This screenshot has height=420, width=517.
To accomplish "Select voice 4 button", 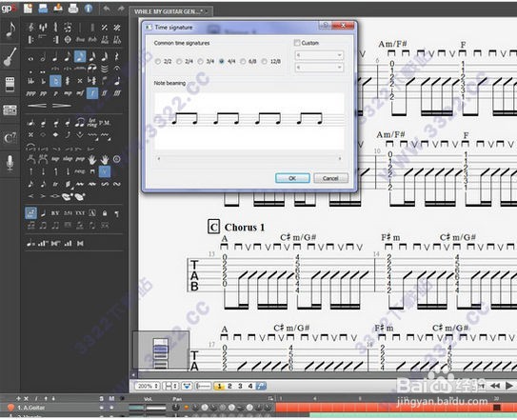I will [250, 386].
